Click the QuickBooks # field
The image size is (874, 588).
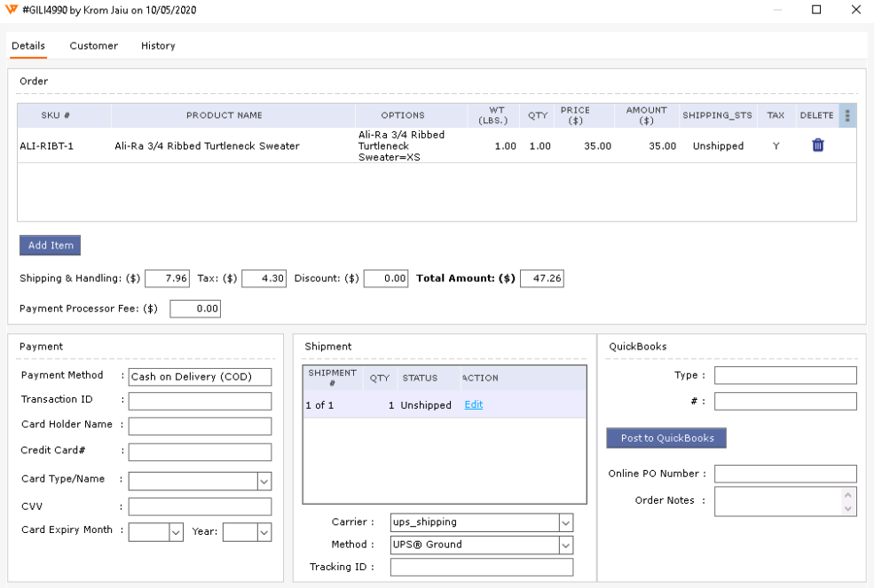(x=785, y=401)
